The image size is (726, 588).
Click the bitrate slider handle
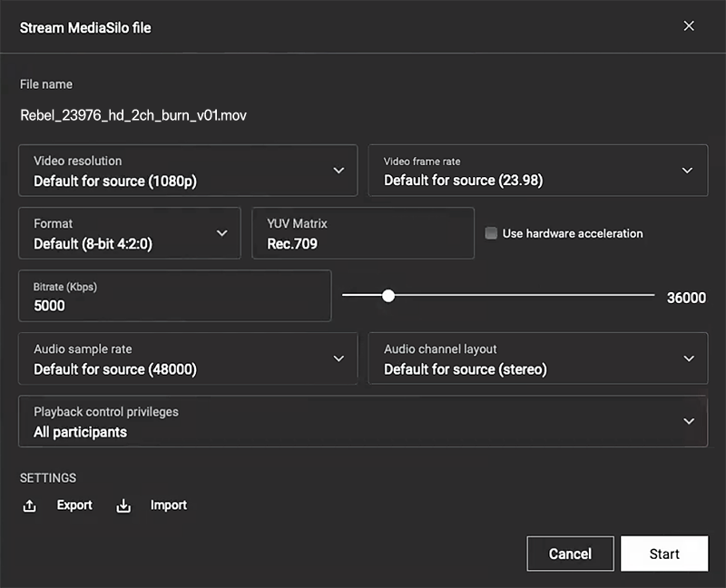(x=388, y=296)
